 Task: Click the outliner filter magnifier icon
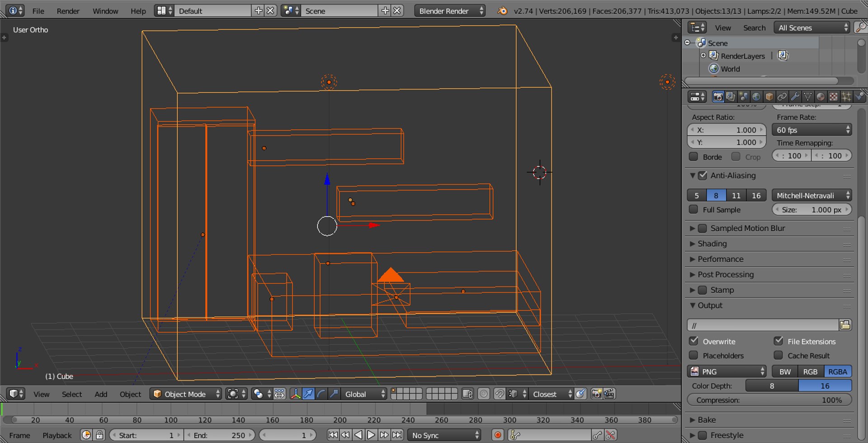point(860,28)
